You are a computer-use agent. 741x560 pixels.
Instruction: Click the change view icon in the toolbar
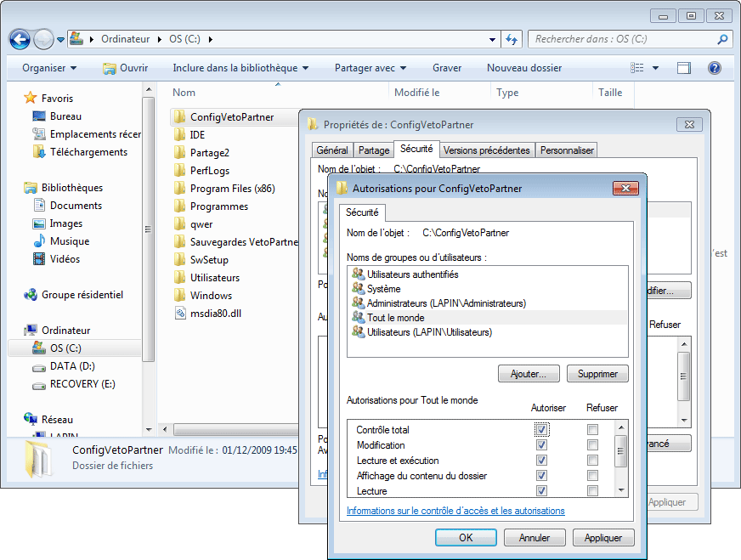[x=637, y=68]
